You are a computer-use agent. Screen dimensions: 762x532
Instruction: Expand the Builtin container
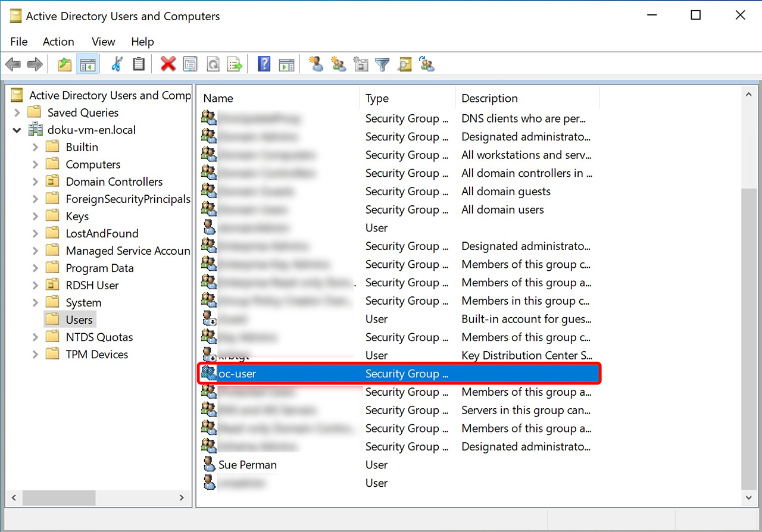click(x=35, y=147)
